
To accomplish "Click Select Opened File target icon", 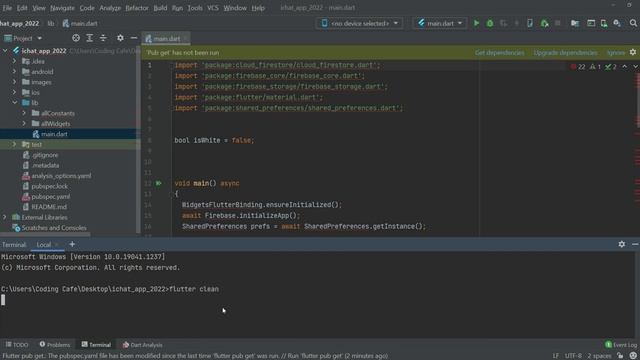I will click(76, 38).
